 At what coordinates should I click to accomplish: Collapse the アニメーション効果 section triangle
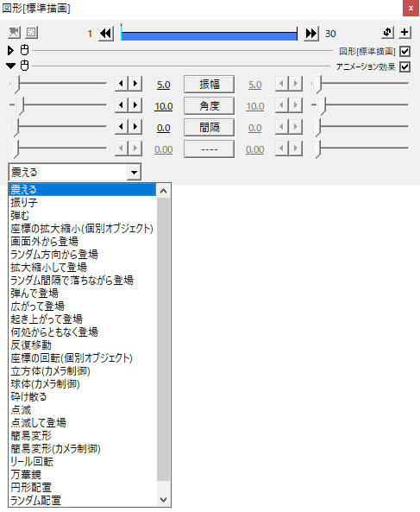click(x=10, y=66)
